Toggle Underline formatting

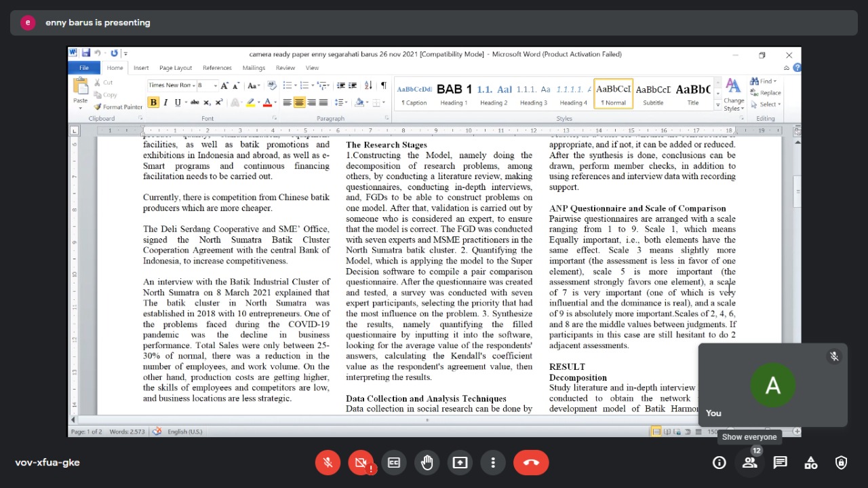[178, 102]
